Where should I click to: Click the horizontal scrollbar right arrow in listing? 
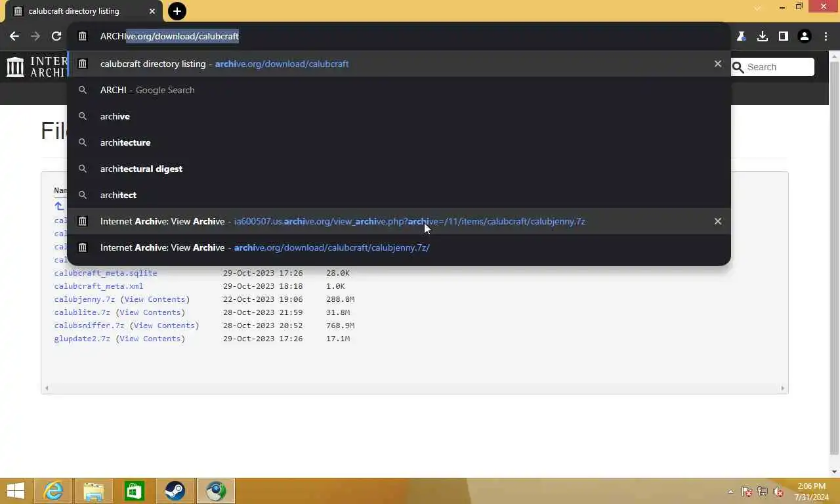[782, 388]
